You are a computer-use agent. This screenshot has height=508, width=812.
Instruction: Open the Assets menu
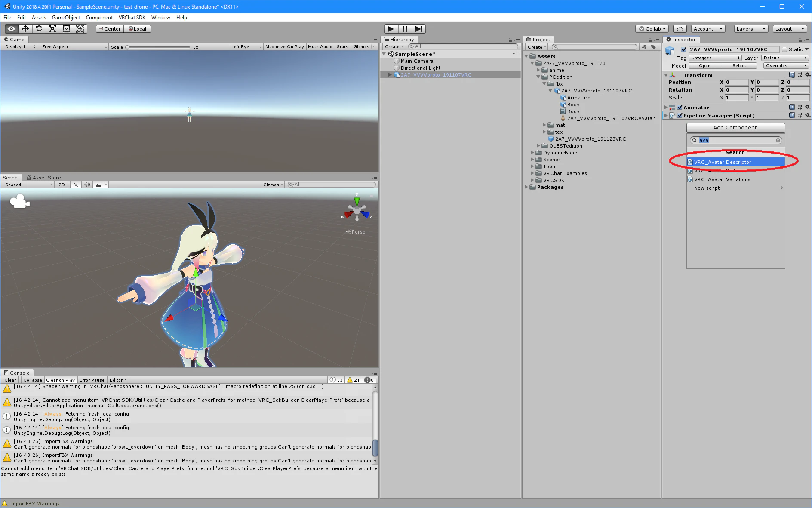click(x=39, y=18)
